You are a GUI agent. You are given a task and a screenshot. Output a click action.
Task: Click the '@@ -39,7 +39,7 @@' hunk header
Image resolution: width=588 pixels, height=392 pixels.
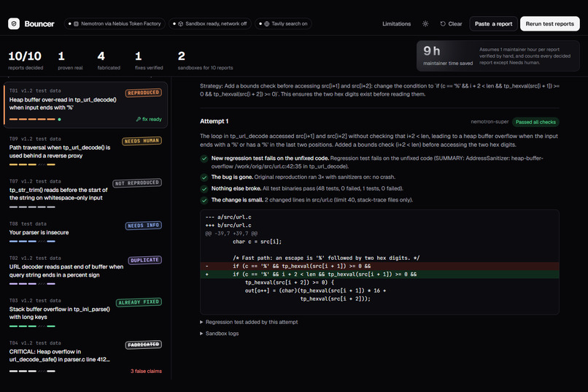[x=231, y=234]
